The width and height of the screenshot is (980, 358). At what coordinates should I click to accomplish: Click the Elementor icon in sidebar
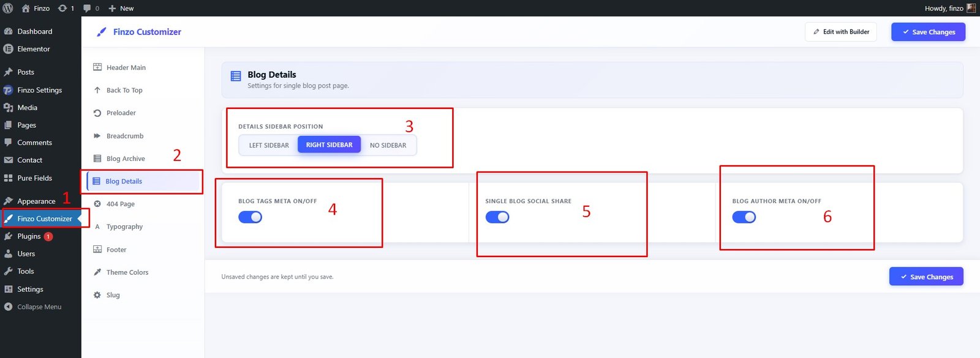8,49
